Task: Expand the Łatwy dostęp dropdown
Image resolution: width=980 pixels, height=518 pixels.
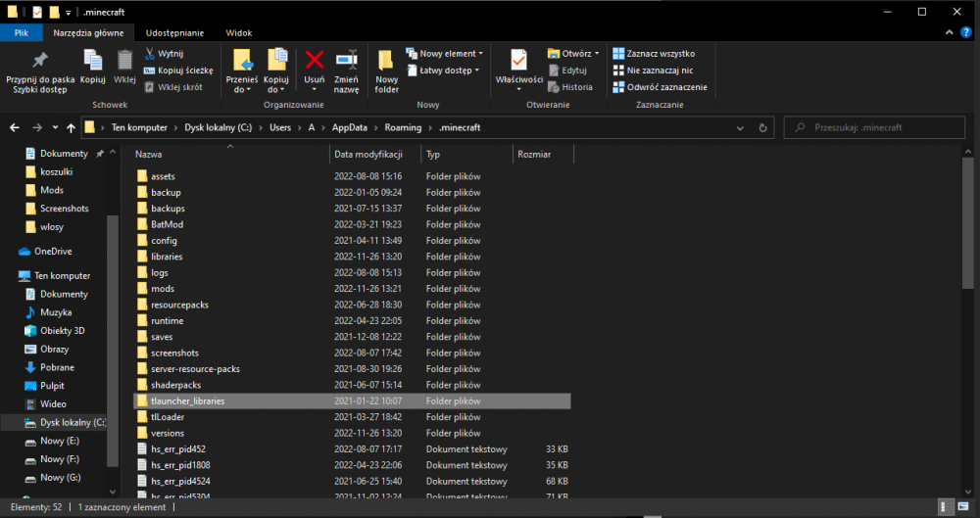Action: tap(449, 71)
